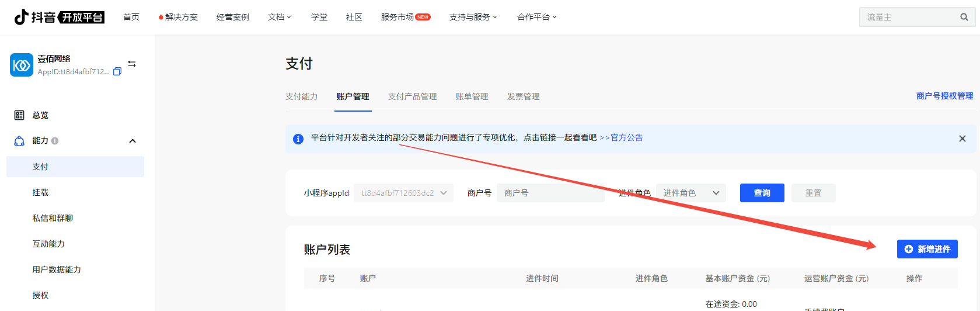Click the Douyin Open Platform logo
The image size is (980, 311).
point(59,17)
